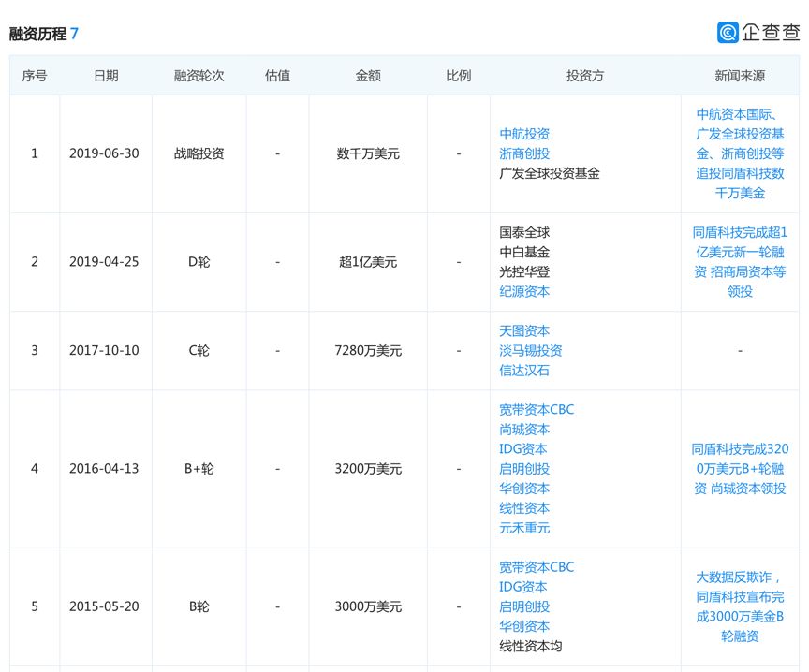Click the 新闻来源 column header

[740, 76]
